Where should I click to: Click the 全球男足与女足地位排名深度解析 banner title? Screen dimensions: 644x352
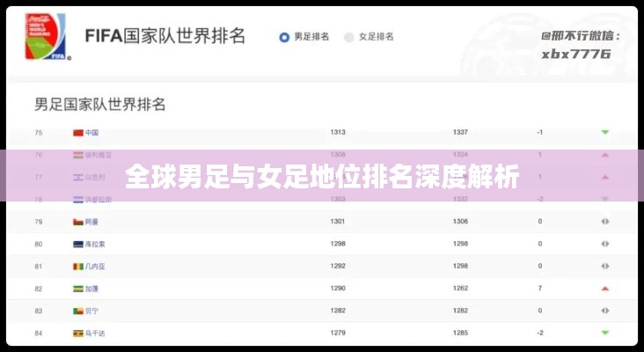321,177
